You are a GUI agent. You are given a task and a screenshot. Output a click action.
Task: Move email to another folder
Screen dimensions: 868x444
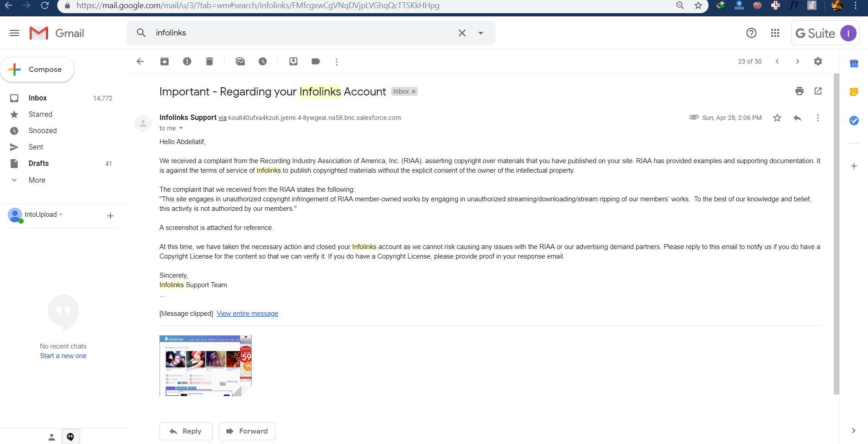[x=293, y=61]
